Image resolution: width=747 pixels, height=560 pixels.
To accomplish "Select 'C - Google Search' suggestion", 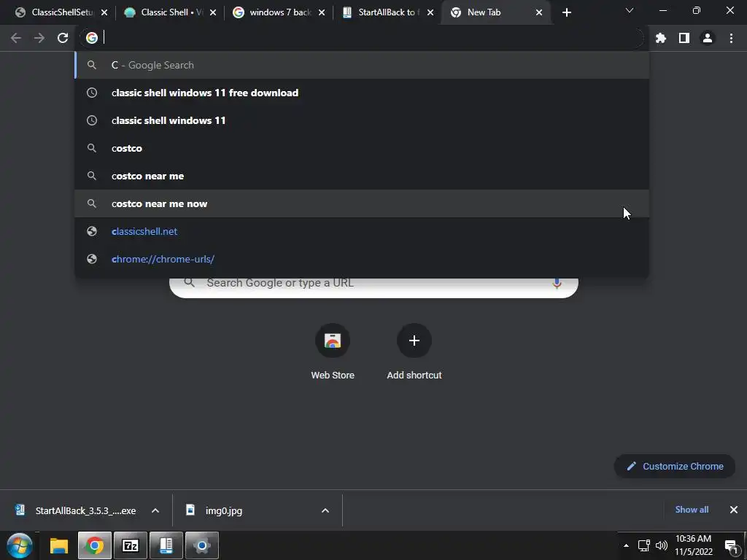I will pos(362,65).
